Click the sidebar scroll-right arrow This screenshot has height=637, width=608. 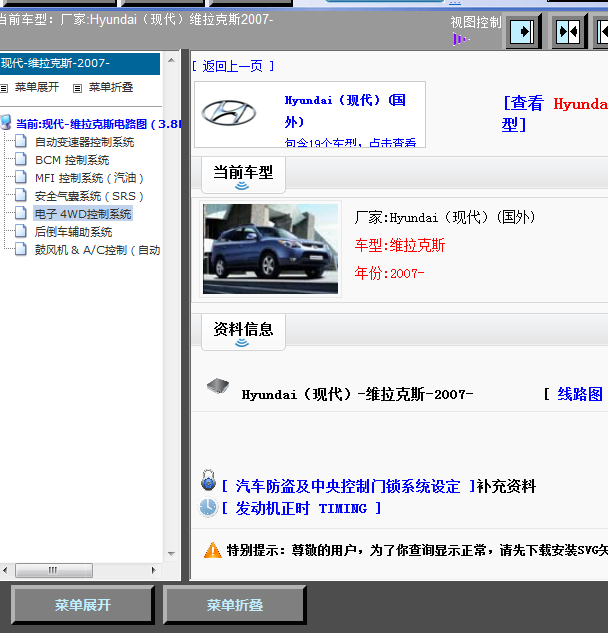[x=154, y=570]
